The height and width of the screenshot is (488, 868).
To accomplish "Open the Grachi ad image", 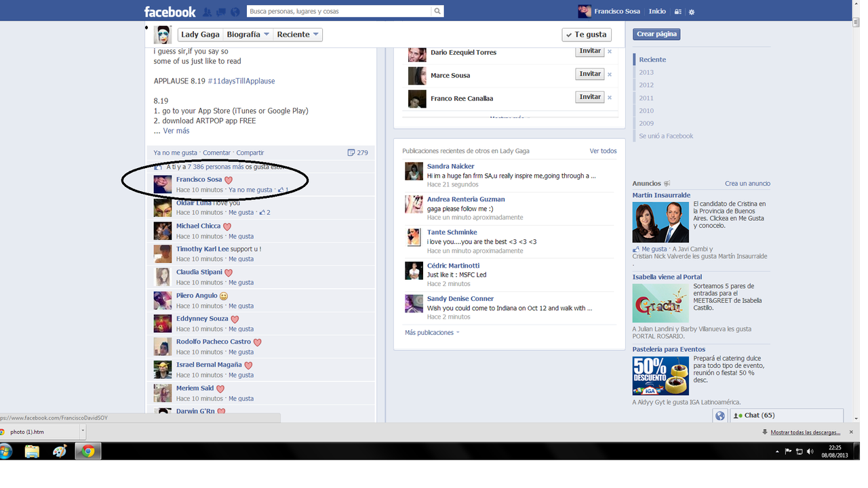I will (x=660, y=303).
